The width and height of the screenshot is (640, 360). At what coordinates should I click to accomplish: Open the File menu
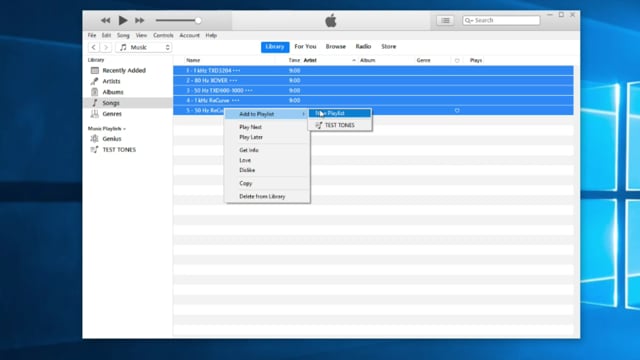[x=92, y=36]
